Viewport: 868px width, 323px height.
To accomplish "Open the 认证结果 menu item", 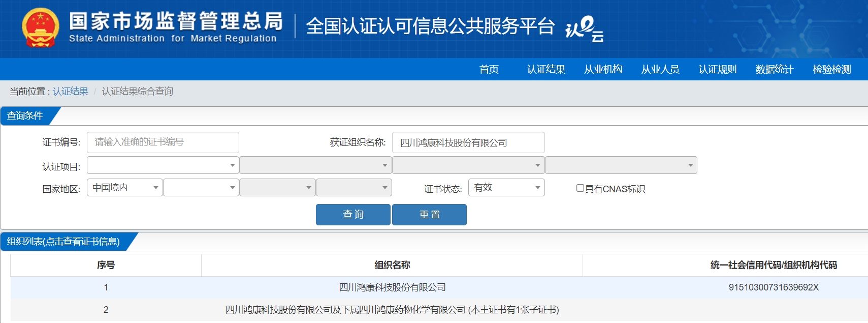I will point(546,69).
